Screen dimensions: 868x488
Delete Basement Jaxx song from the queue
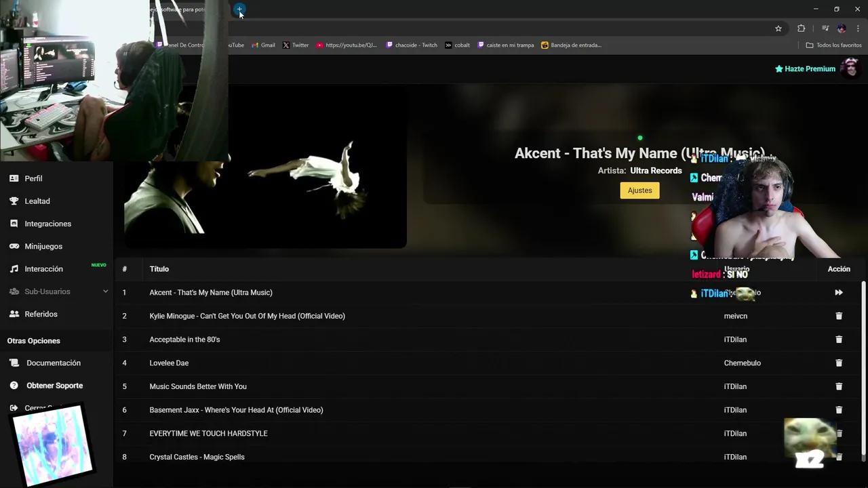tap(839, 410)
